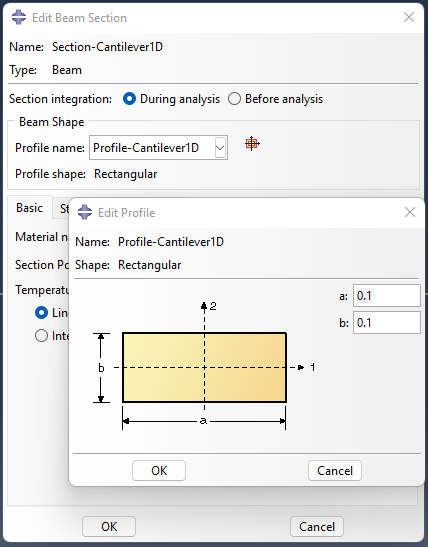Switch to the Basic tab
The height and width of the screenshot is (547, 428).
point(30,208)
